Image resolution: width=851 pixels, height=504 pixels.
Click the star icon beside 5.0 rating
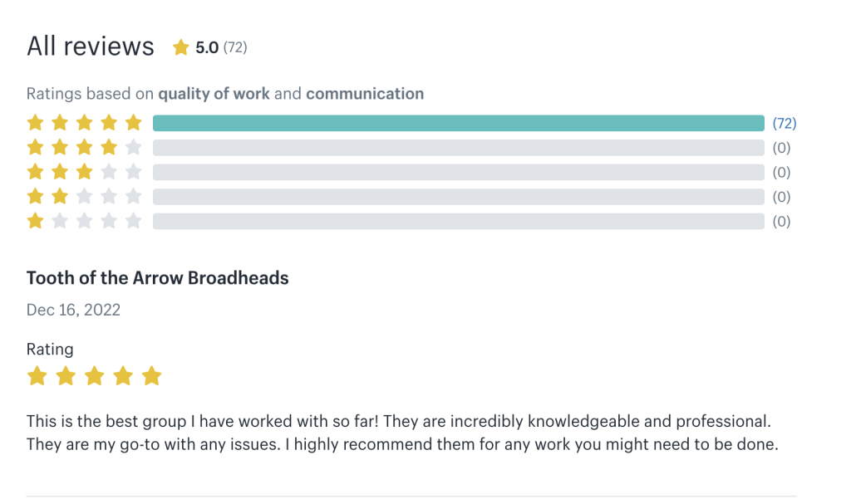click(180, 48)
